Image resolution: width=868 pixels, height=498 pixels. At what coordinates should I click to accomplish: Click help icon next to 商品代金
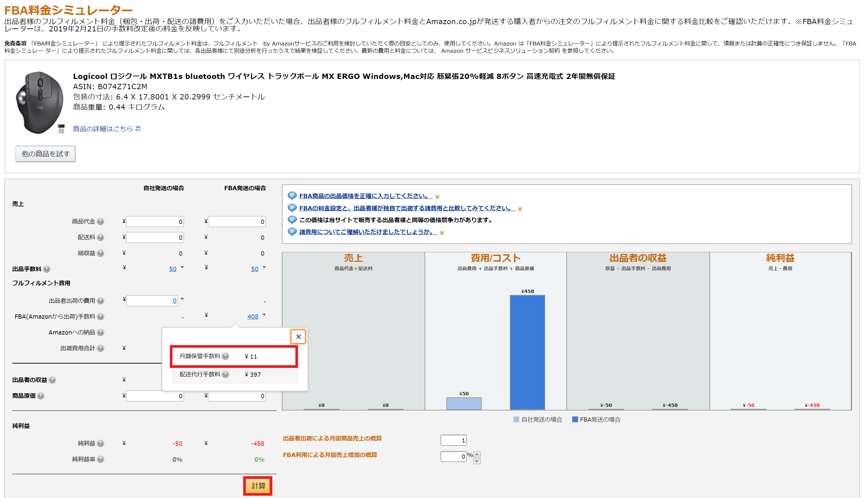pyautogui.click(x=100, y=222)
